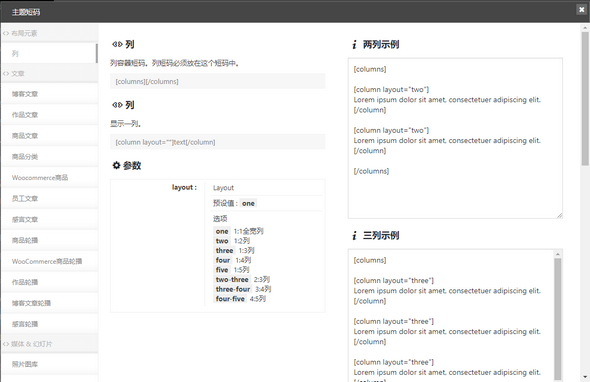
Task: Click the gear icon next to 参数
Action: coord(116,165)
